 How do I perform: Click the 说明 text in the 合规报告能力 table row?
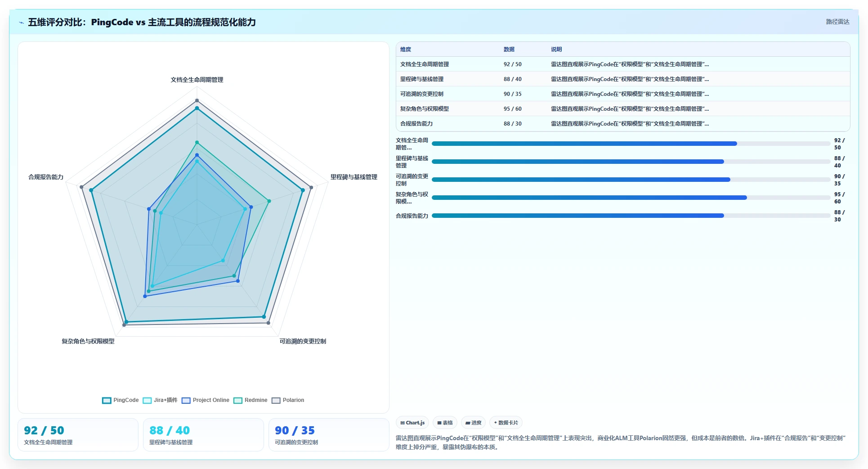pos(630,124)
